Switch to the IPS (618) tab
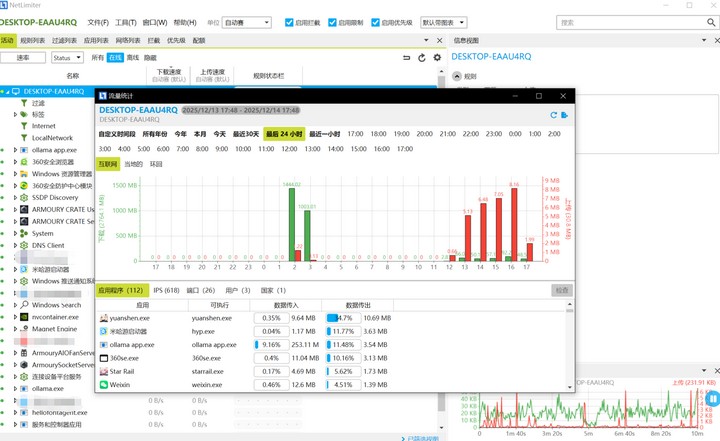Viewport: 720px width, 441px height. (x=166, y=290)
